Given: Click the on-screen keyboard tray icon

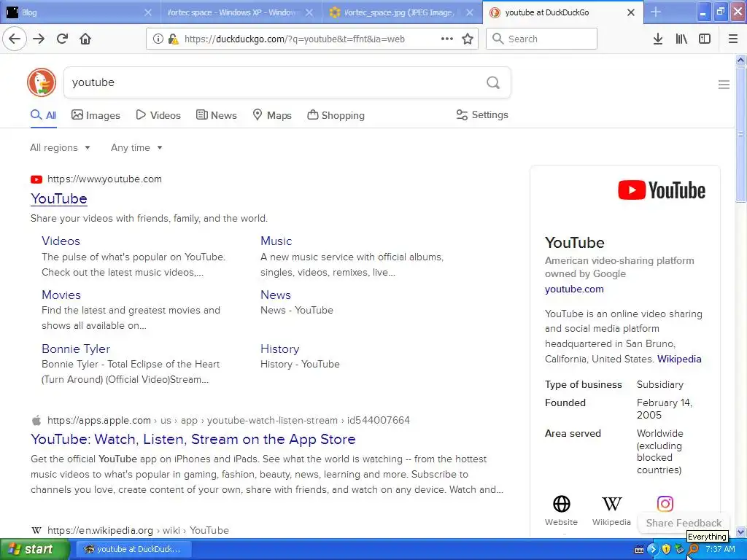Looking at the screenshot, I should tap(639, 550).
